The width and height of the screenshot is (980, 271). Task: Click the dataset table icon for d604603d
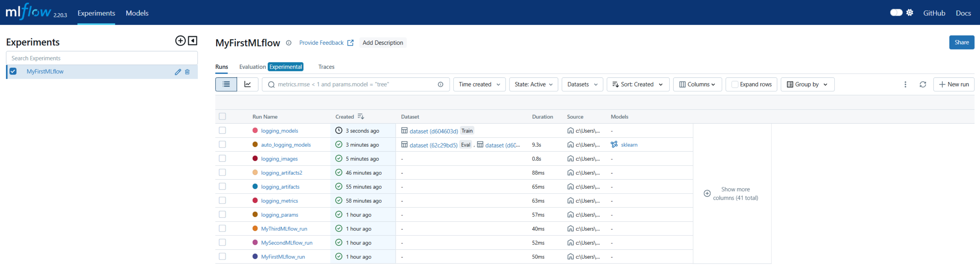(405, 130)
